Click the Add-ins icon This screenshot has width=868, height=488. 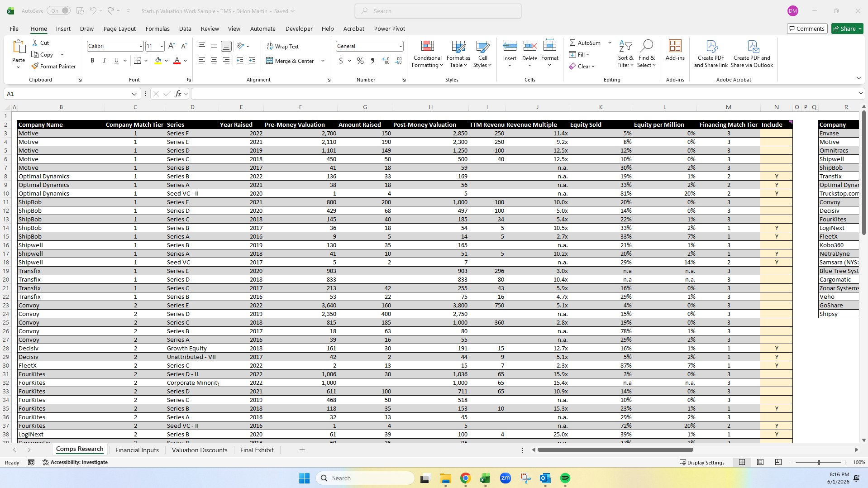(x=675, y=46)
